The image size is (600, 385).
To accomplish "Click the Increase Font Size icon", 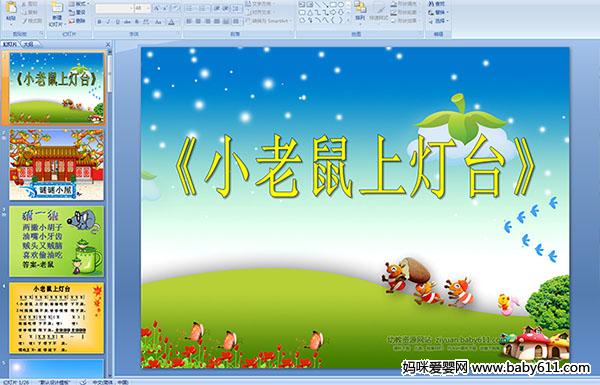I will click(157, 8).
